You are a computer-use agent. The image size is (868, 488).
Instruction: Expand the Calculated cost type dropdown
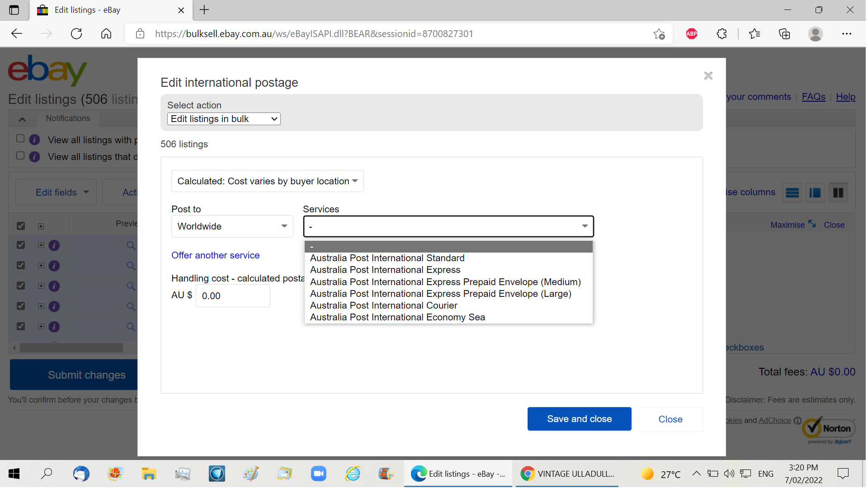point(267,181)
